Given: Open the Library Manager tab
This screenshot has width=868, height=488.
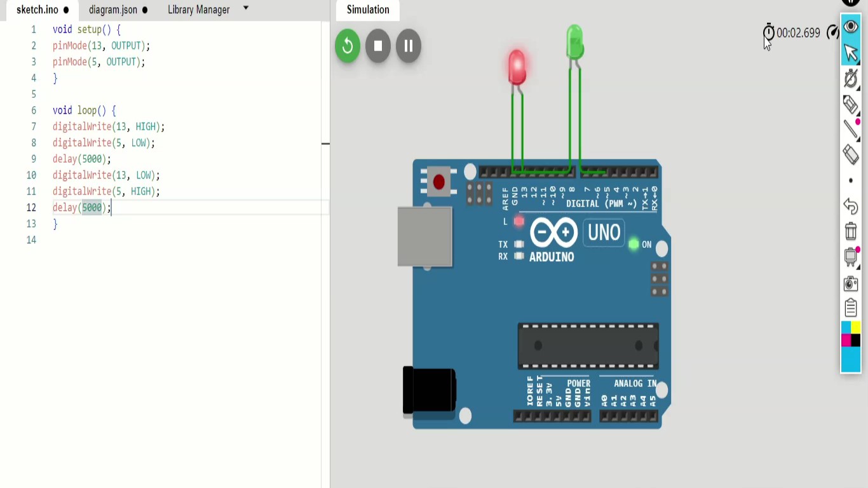Looking at the screenshot, I should [199, 10].
